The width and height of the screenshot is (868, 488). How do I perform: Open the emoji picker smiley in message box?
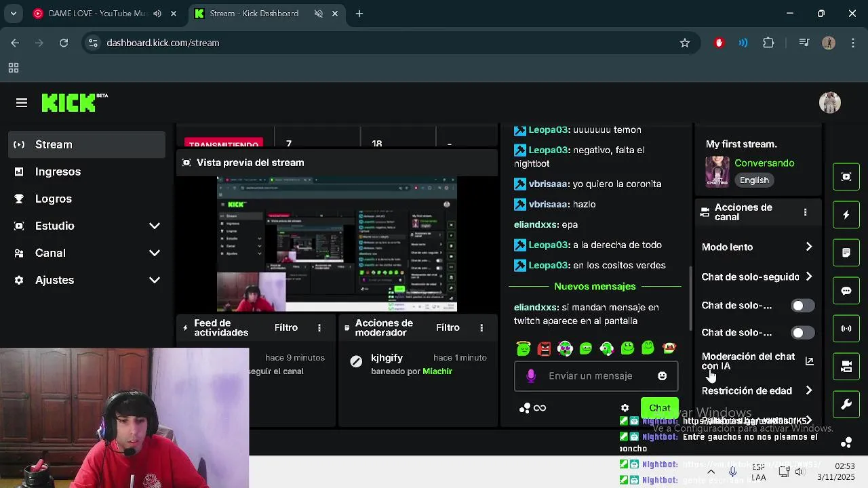tap(662, 376)
